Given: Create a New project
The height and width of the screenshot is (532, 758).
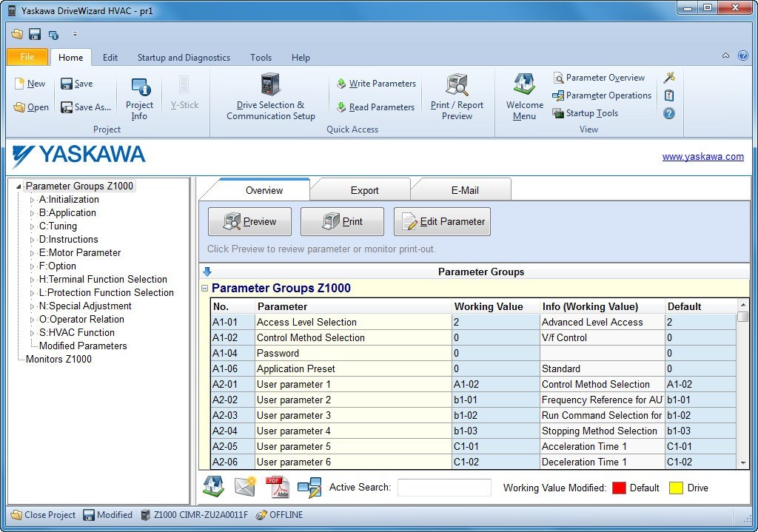Looking at the screenshot, I should click(30, 84).
